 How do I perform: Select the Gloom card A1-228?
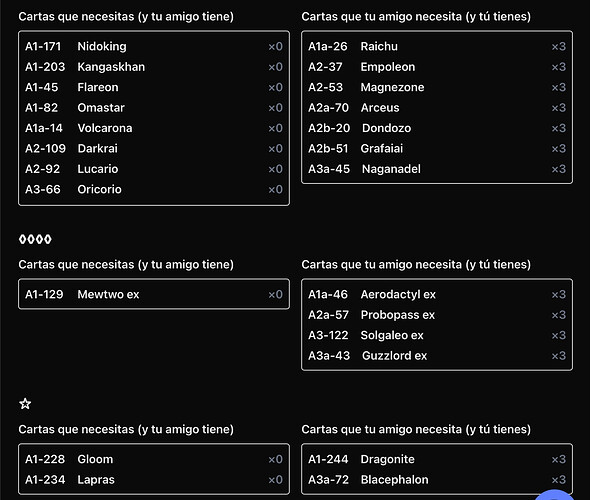click(x=154, y=459)
